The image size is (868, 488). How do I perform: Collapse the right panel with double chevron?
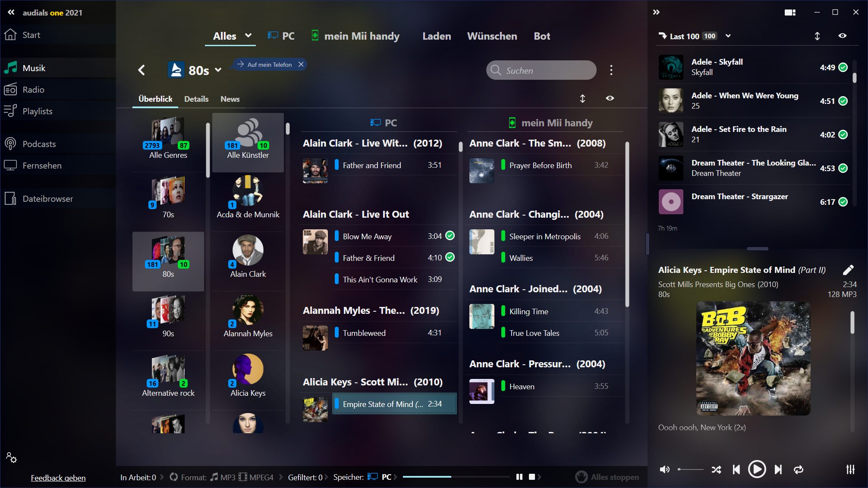click(656, 12)
